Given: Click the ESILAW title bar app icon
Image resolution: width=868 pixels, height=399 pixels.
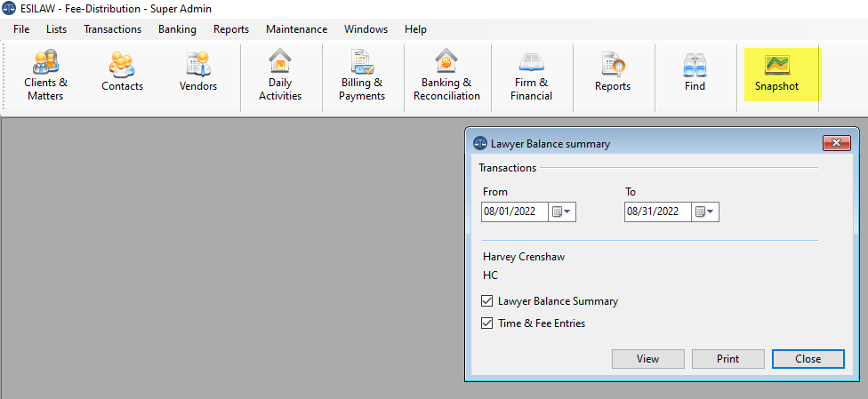Looking at the screenshot, I should pos(9,9).
